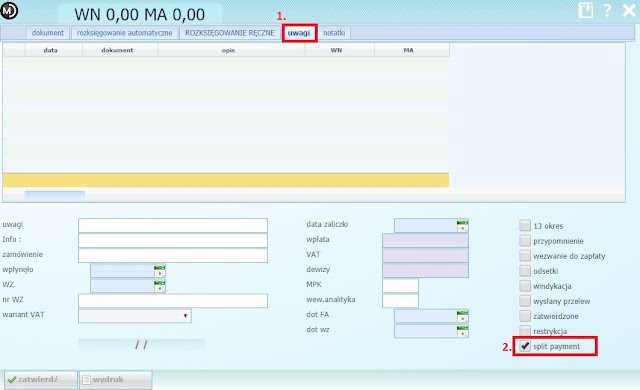Focus the Info text field
The height and width of the screenshot is (390, 640).
pos(173,241)
